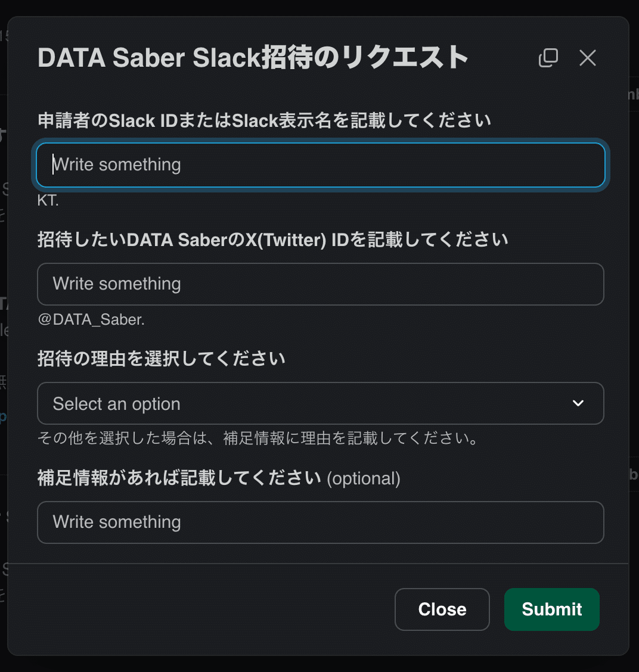Click the Slack ID input field

pos(321,165)
